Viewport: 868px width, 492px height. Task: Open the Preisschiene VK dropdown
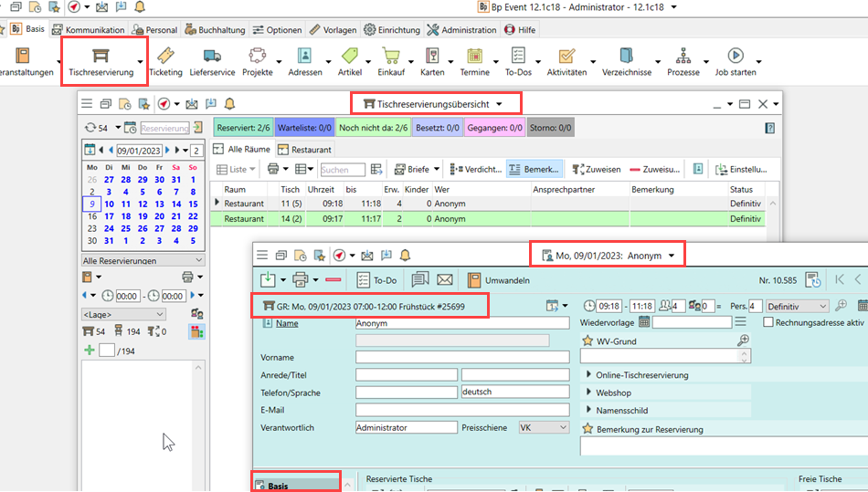click(543, 427)
